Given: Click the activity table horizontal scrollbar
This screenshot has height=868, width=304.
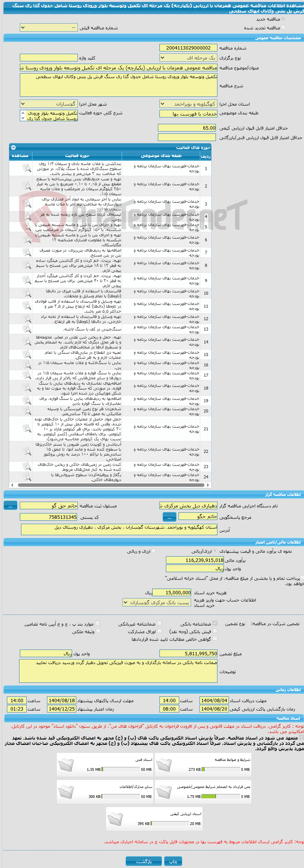Looking at the screenshot, I should [x=110, y=485].
